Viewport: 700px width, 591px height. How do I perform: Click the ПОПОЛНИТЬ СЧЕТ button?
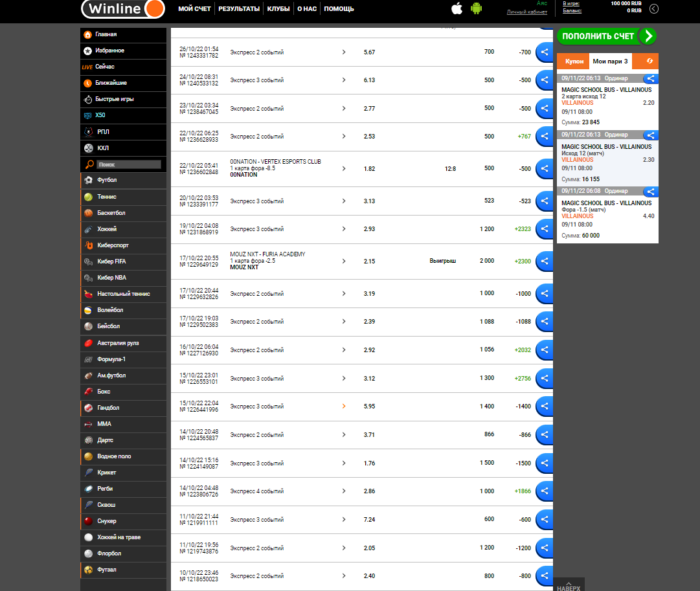(x=606, y=36)
